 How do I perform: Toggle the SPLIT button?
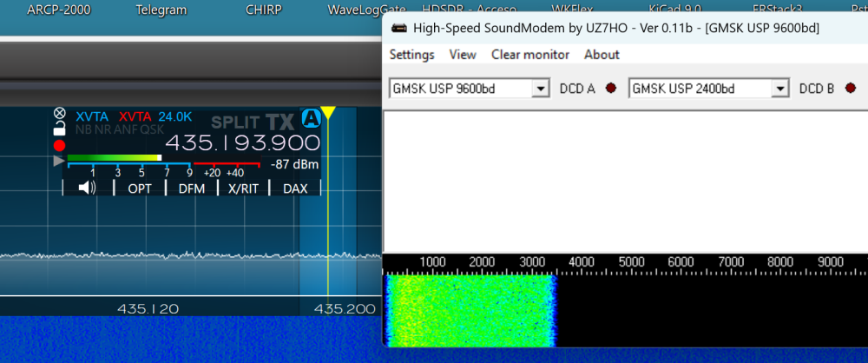coord(236,122)
